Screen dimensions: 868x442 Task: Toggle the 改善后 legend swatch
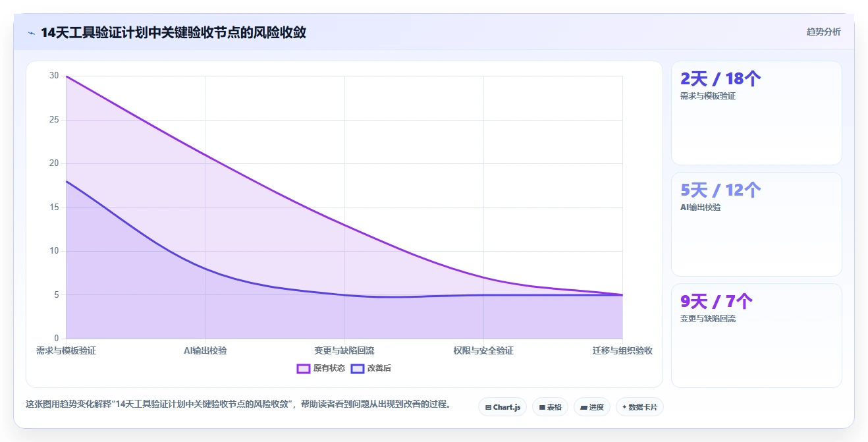tap(358, 368)
